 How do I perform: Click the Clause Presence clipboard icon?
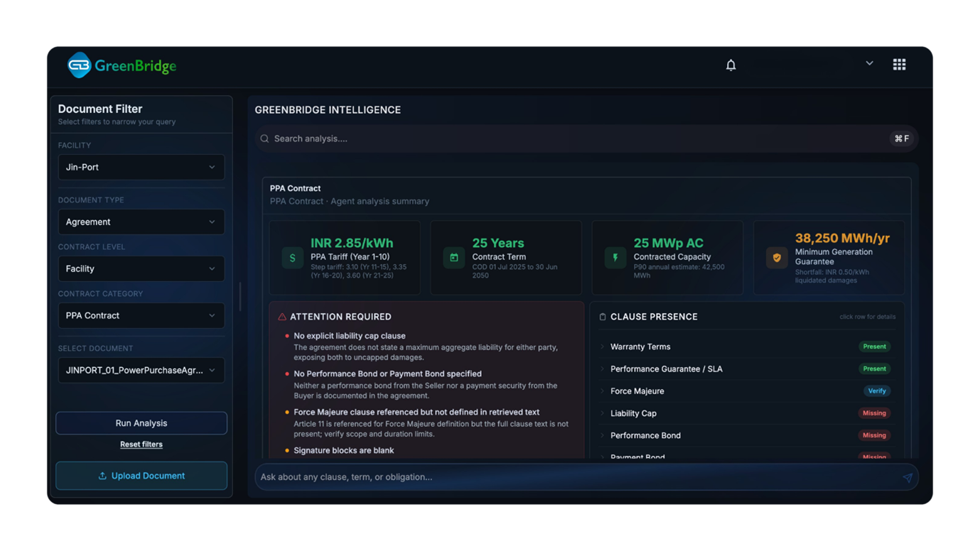[603, 317]
